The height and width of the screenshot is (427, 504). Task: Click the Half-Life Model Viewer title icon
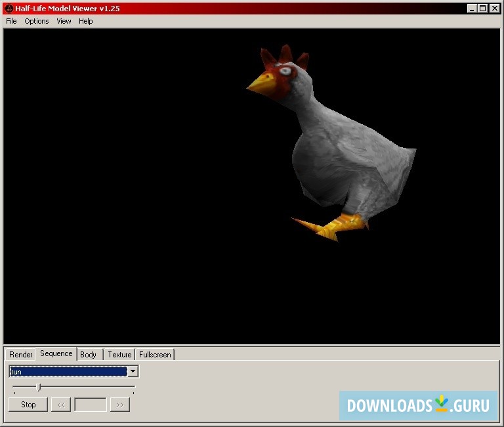tap(9, 9)
